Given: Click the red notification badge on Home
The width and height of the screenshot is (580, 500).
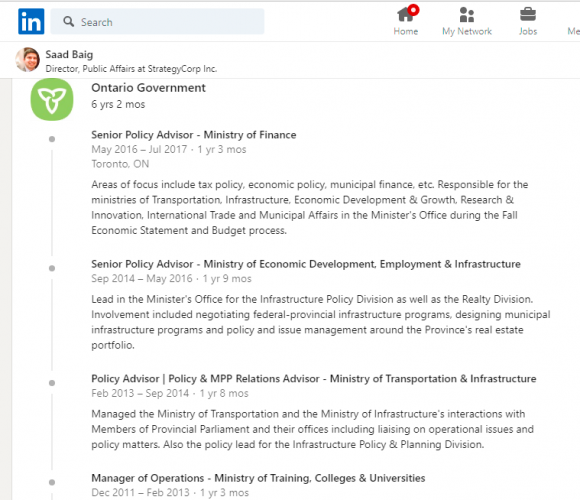Looking at the screenshot, I should click(414, 10).
